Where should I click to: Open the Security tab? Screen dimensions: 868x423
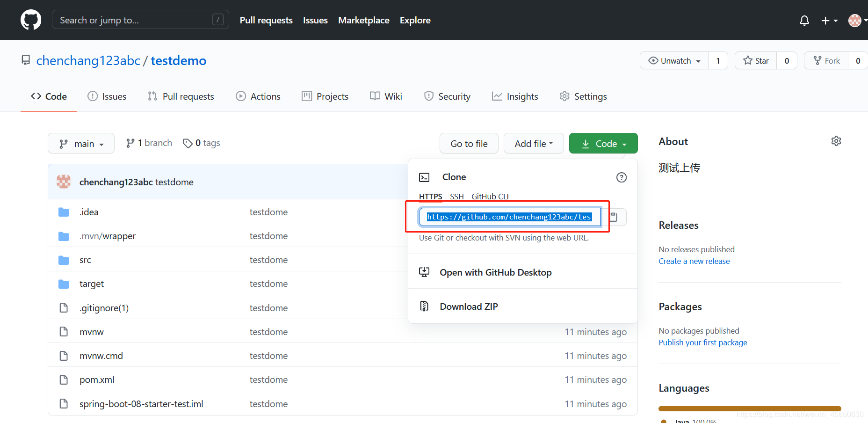point(447,96)
